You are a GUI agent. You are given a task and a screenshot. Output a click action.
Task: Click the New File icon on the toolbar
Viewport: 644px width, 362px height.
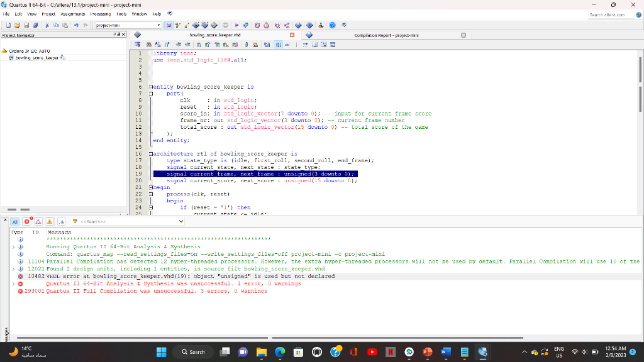[9, 26]
